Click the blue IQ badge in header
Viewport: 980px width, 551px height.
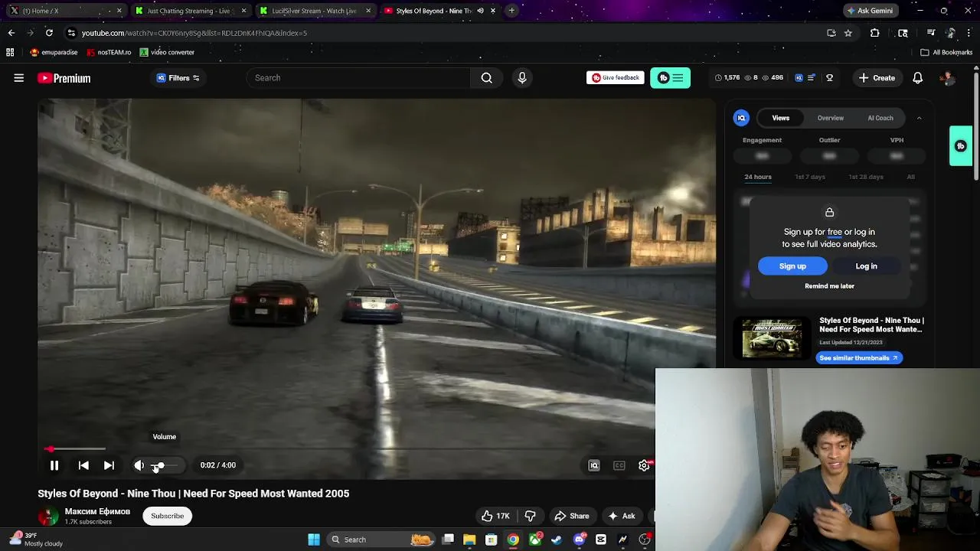pos(799,78)
